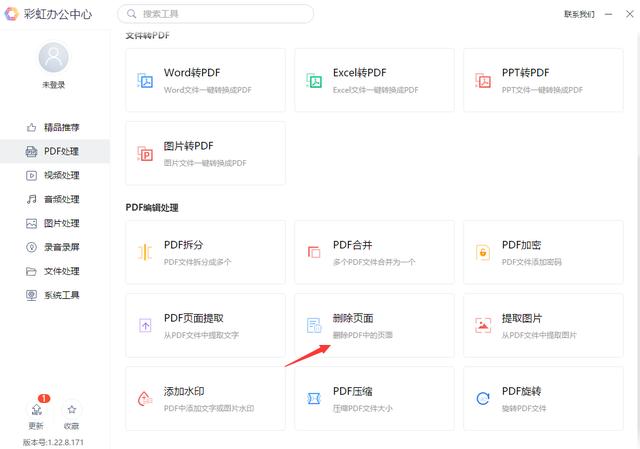Click the PDF页面提取 icon

coord(145,325)
